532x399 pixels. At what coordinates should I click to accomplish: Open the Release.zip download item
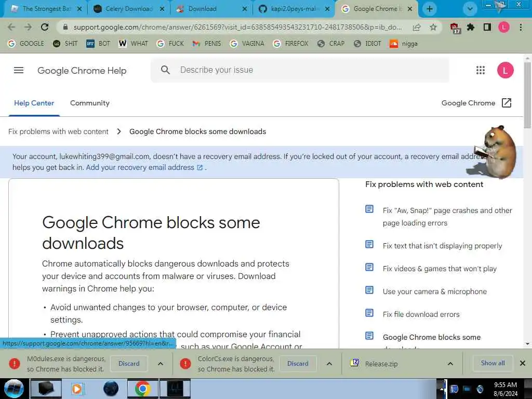tap(381, 364)
